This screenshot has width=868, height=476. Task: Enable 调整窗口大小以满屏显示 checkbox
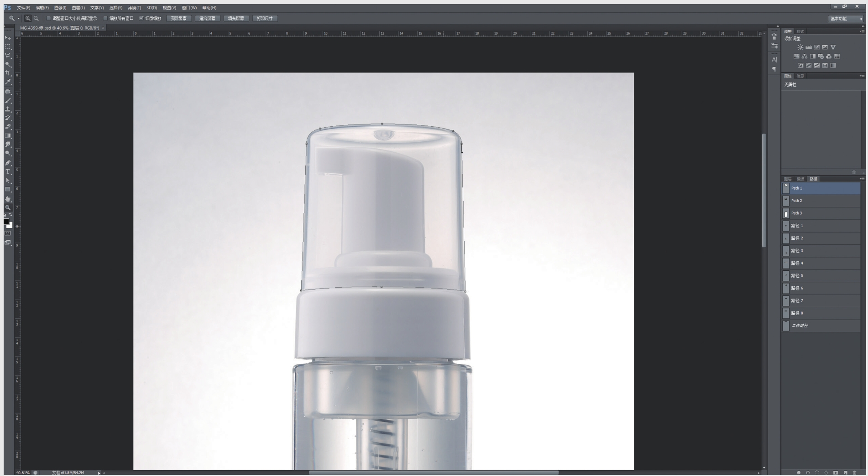click(48, 19)
